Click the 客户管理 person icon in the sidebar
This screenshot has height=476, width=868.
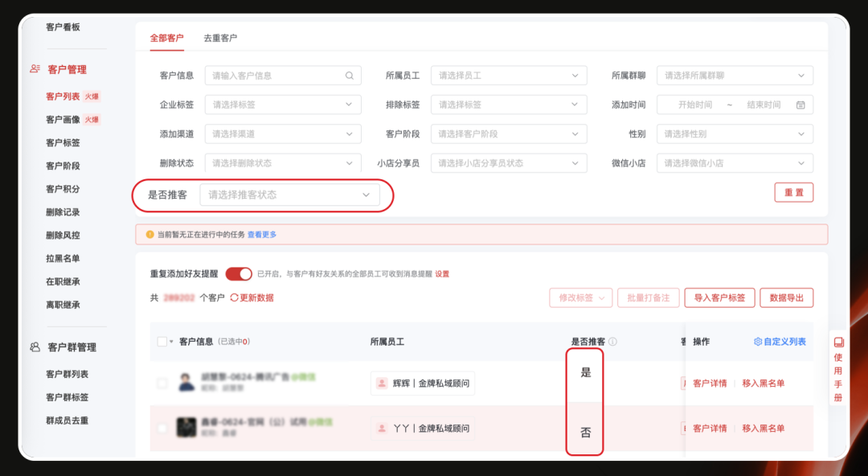click(34, 69)
